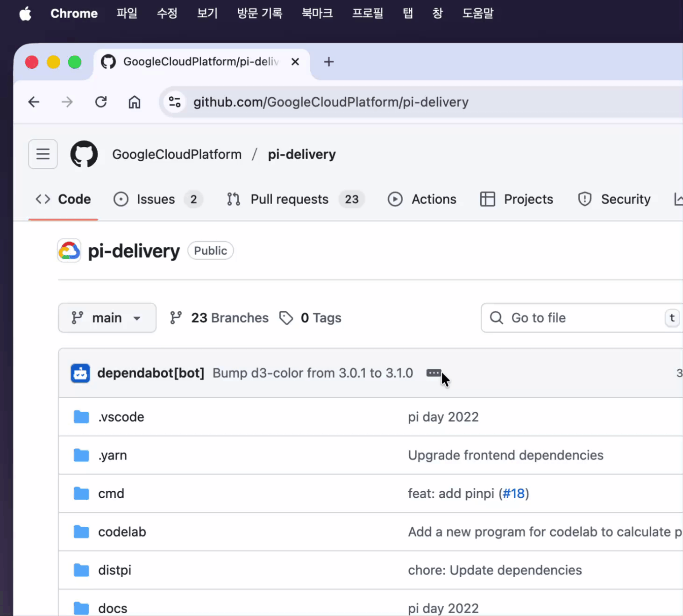This screenshot has width=683, height=616.
Task: Open the docs folder
Action: [x=113, y=609]
